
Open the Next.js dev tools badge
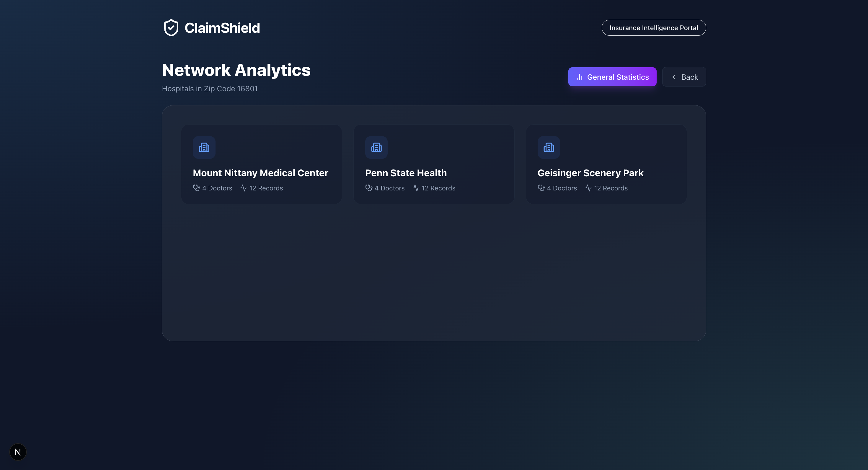click(18, 452)
